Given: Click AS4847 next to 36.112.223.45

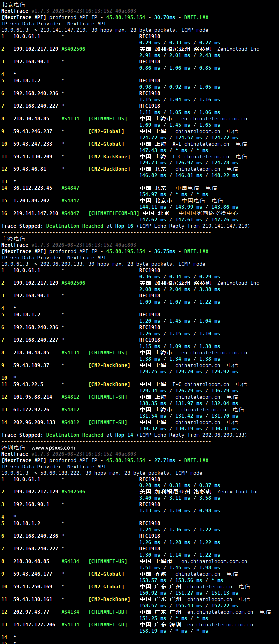Looking at the screenshot, I should click(70, 188).
